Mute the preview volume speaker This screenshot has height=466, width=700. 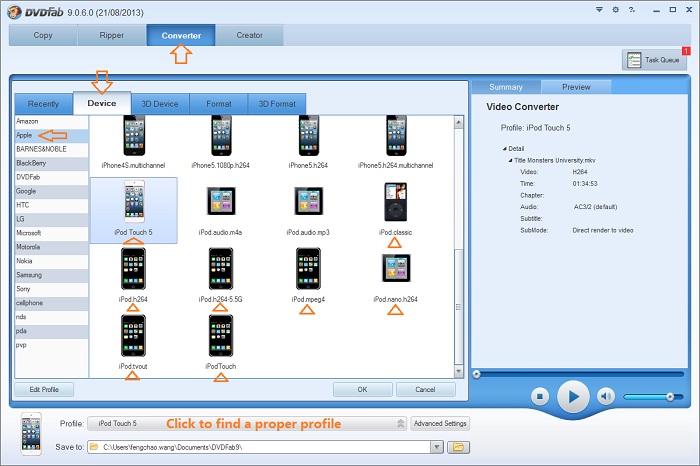coord(606,396)
